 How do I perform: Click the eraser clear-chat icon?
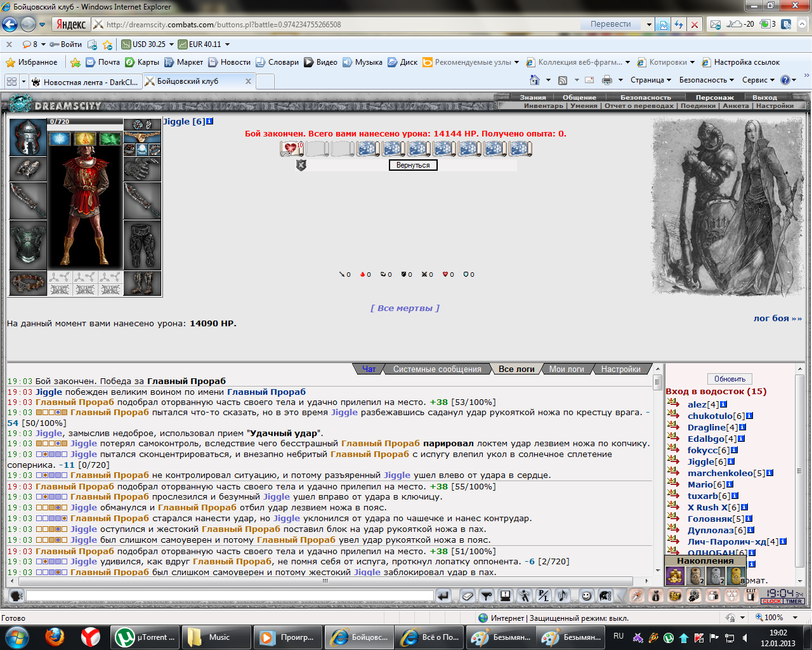point(467,596)
